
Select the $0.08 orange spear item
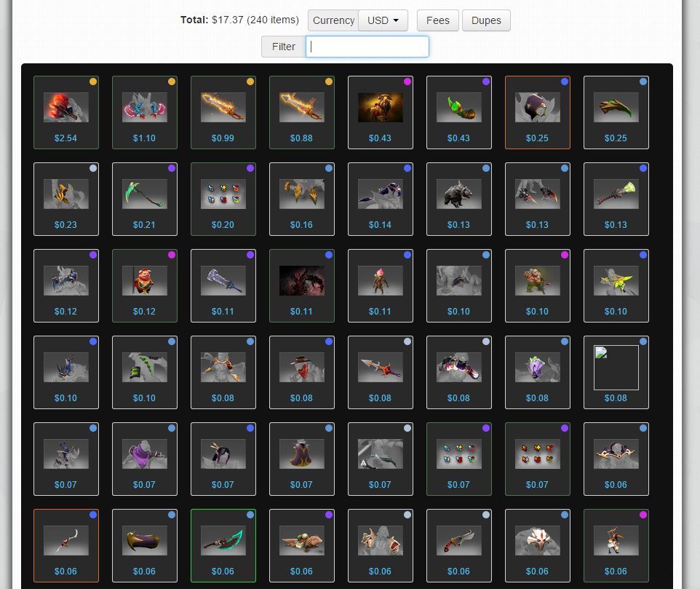381,373
